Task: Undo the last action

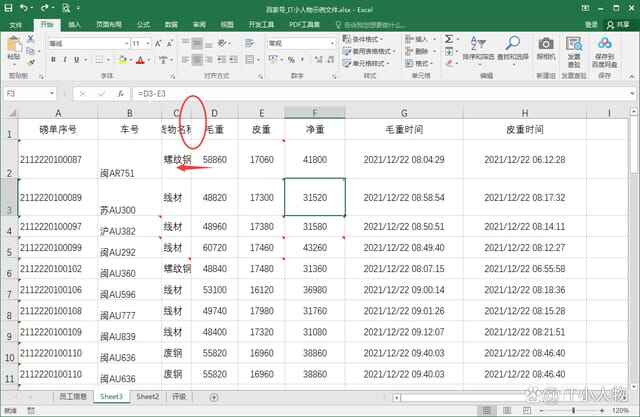Action: click(24, 8)
